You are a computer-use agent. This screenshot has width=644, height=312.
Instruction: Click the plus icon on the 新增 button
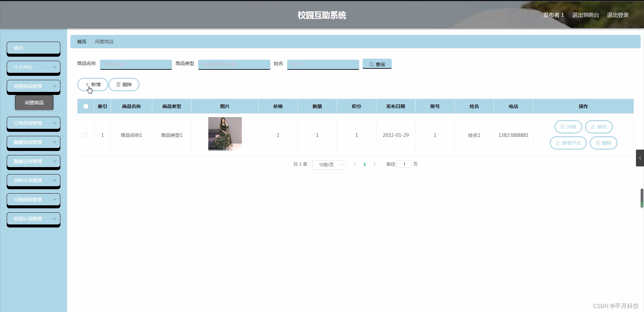click(88, 84)
